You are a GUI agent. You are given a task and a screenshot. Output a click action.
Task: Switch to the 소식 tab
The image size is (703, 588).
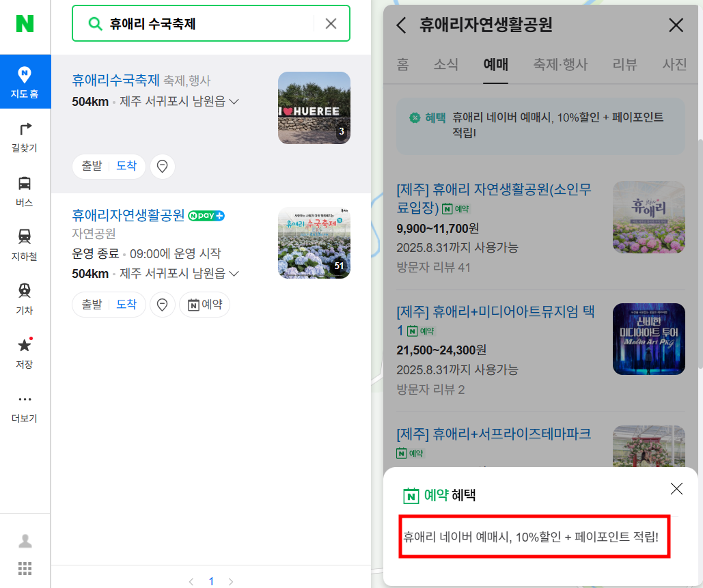coord(445,64)
